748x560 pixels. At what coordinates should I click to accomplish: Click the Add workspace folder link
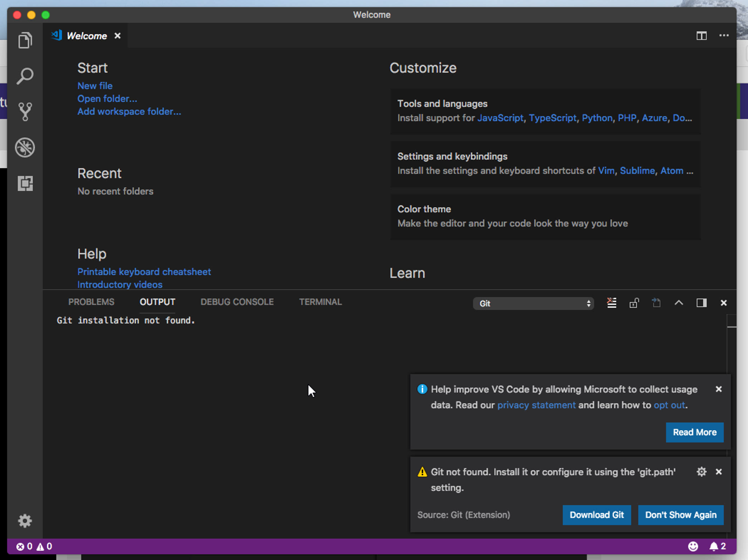(x=129, y=112)
